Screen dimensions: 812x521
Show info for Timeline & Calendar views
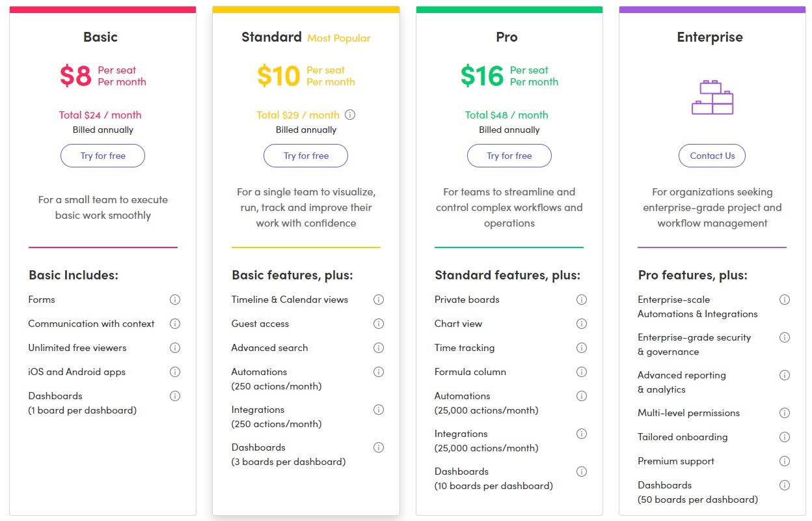pos(379,300)
